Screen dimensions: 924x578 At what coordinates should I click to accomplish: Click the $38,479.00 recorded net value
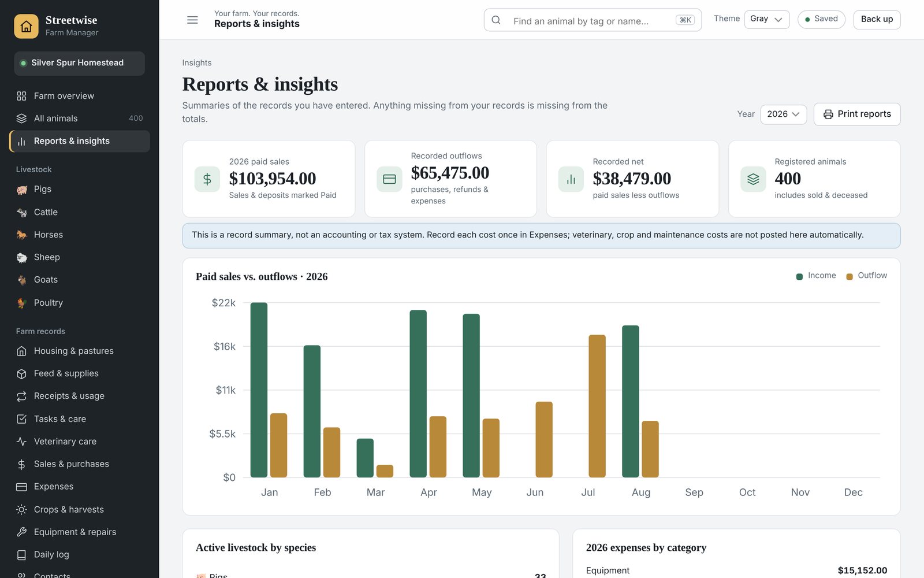click(632, 179)
